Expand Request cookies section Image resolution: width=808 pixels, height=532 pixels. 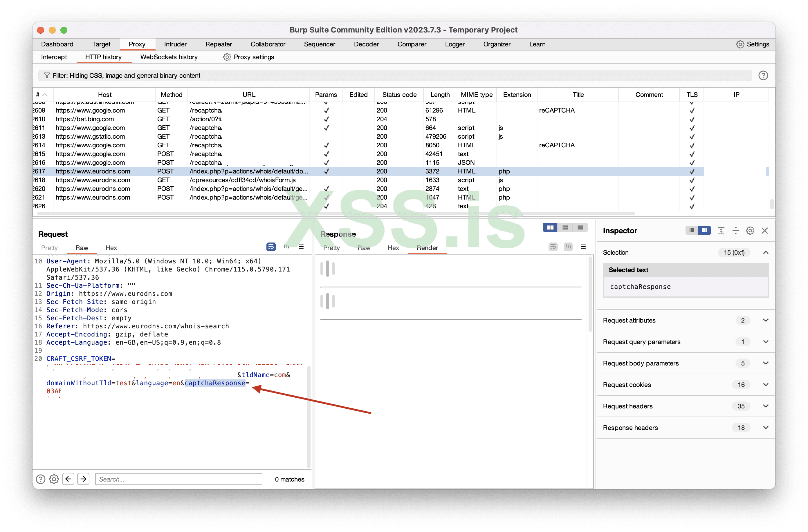[766, 384]
